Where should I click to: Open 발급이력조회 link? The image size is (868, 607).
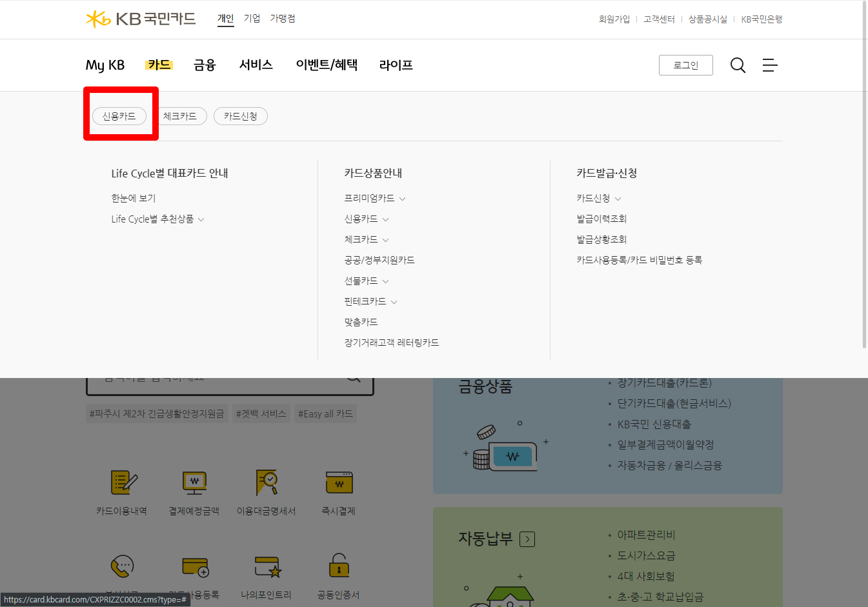601,219
